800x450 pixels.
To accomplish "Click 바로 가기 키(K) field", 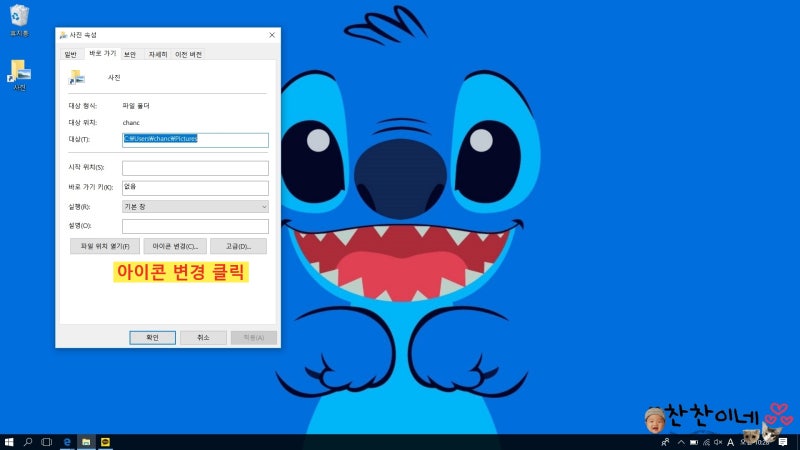I will [195, 188].
